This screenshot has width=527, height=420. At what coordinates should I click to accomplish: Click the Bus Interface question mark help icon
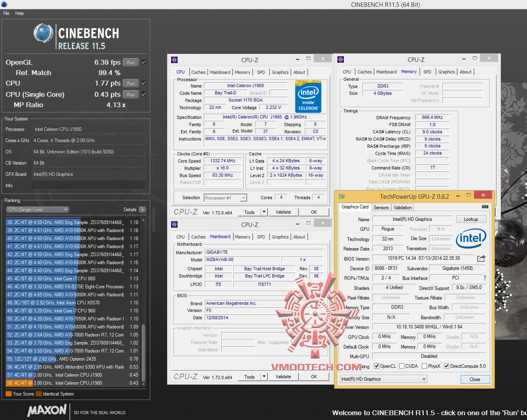point(485,278)
